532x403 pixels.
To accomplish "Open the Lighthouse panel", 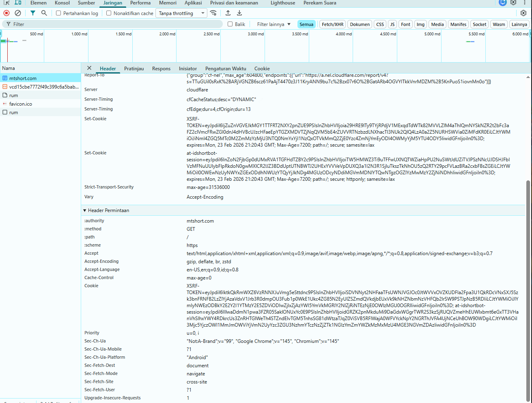I will pyautogui.click(x=283, y=3).
